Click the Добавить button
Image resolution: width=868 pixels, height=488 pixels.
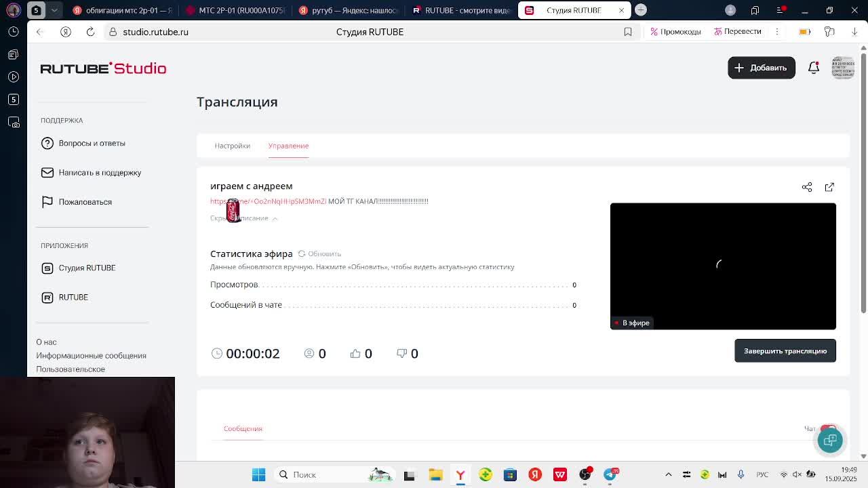pyautogui.click(x=761, y=68)
